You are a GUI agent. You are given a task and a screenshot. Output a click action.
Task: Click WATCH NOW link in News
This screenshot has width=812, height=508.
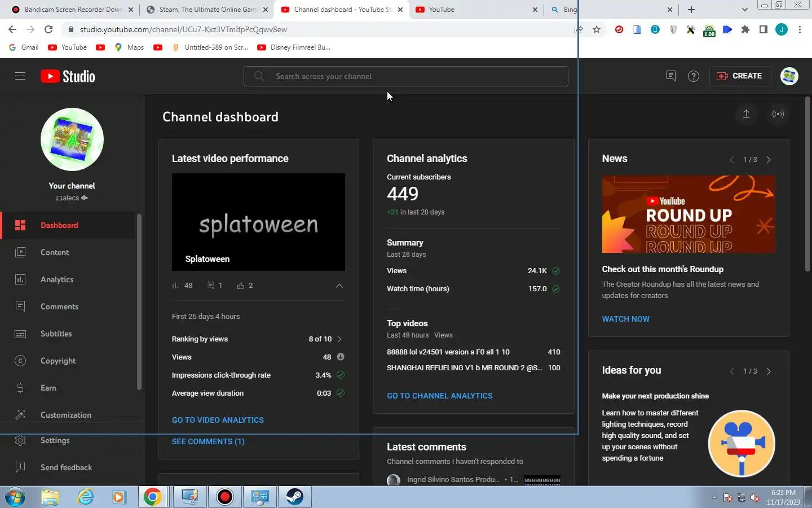[625, 319]
